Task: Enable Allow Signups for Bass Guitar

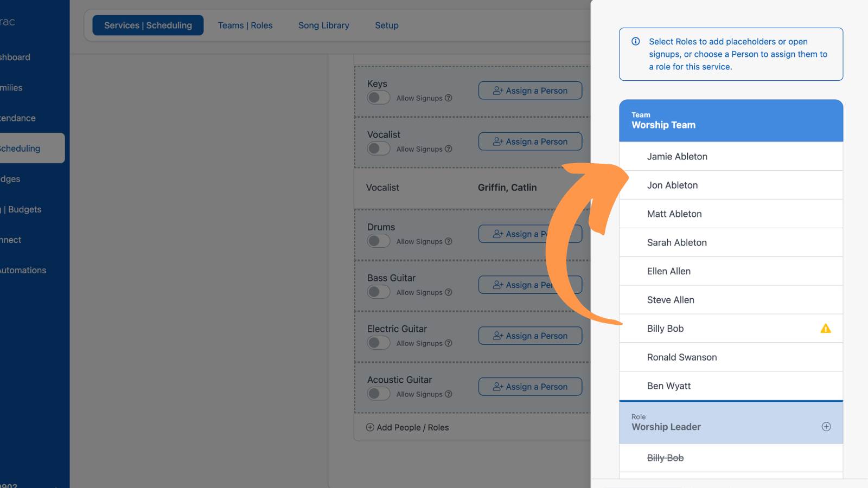Action: (379, 292)
